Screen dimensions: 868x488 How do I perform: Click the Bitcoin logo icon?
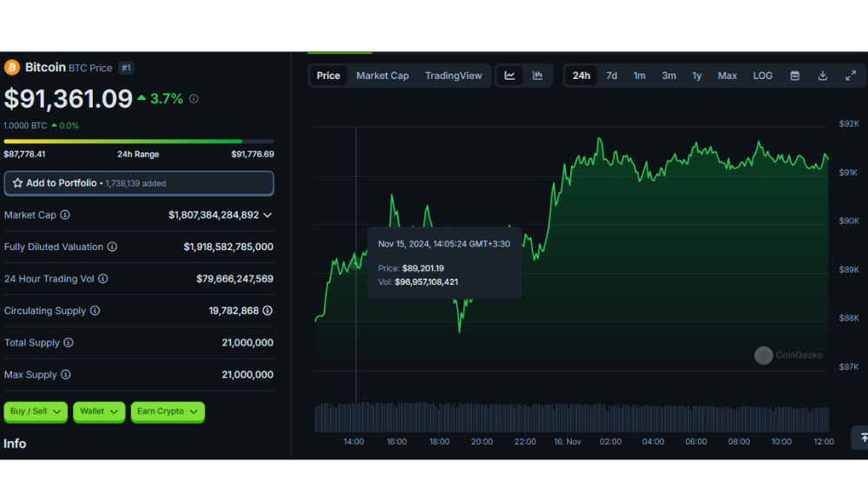[11, 68]
